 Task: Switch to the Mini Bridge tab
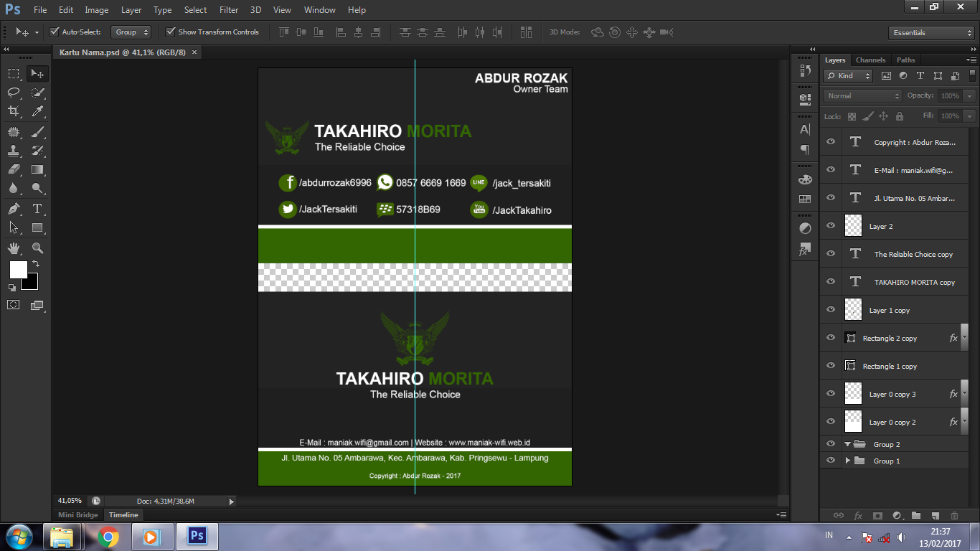point(78,515)
